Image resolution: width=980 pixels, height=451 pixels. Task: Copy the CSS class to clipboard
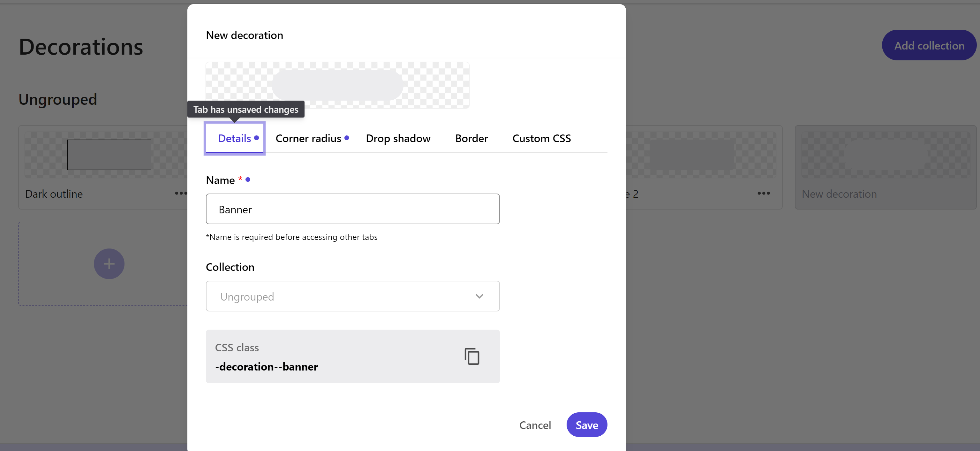point(472,356)
